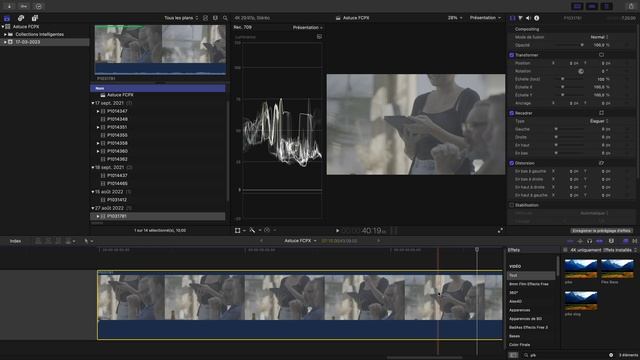This screenshot has height=360, width=640.
Task: Collapse the 27 août 2022 group
Action: [x=93, y=208]
